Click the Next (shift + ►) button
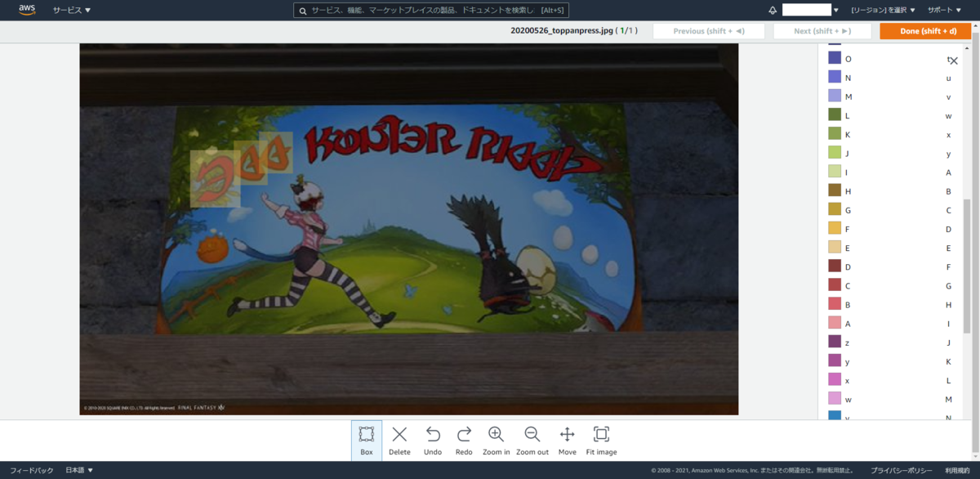 point(823,31)
